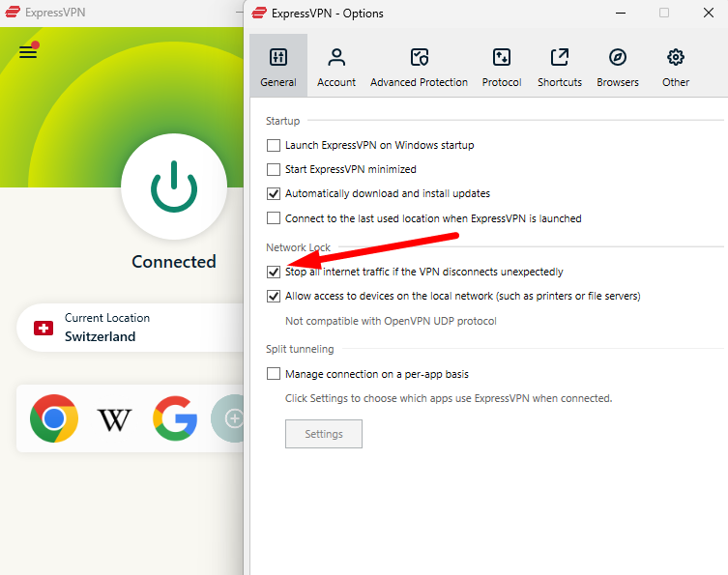Uncheck Allow access to local network devices
The width and height of the screenshot is (728, 575).
pos(274,296)
